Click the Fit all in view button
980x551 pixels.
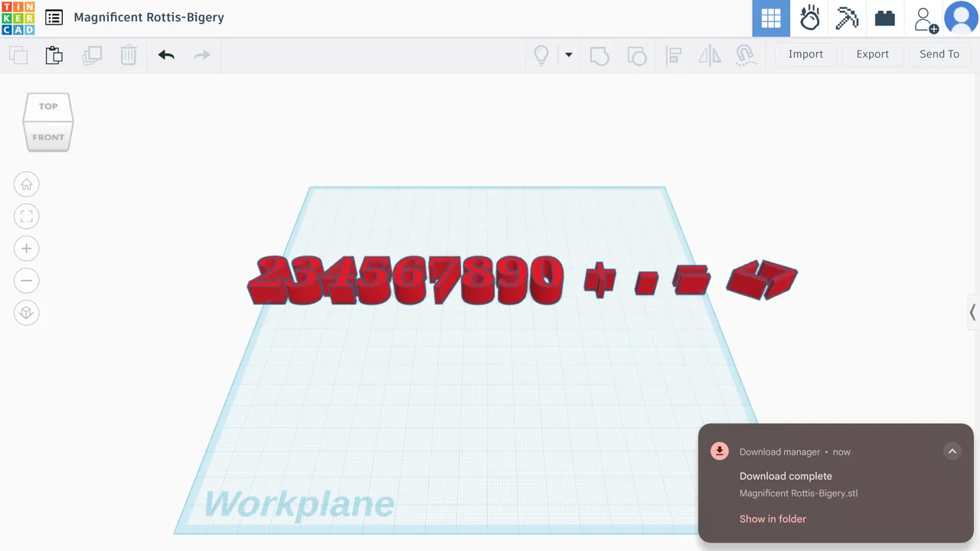point(27,217)
